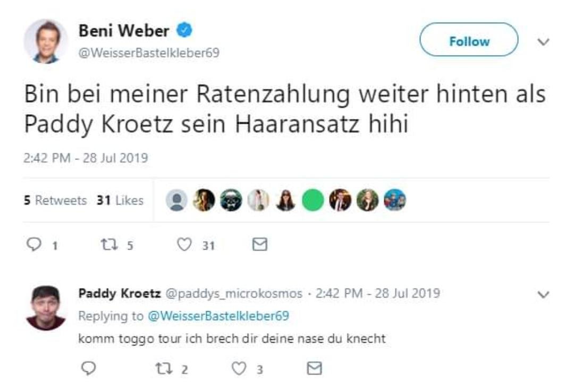Viewport: 574px width, 392px height.
Task: Click the grey default liker avatar
Action: click(176, 200)
